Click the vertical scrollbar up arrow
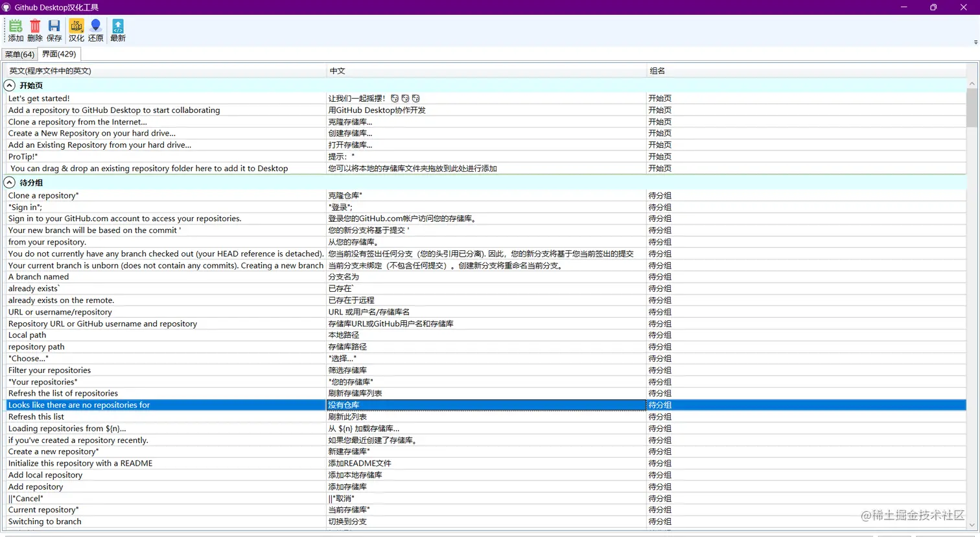Viewport: 980px width, 537px height. coord(972,84)
